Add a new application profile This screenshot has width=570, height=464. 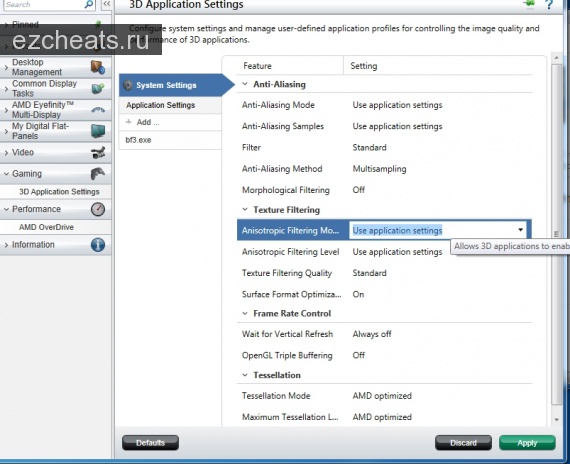[x=170, y=122]
